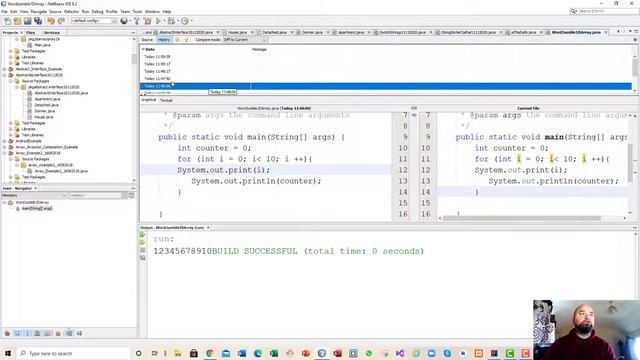Open the dropdown arrow next to Run icon
Viewport: 640px width, 360px height.
[x=164, y=21]
